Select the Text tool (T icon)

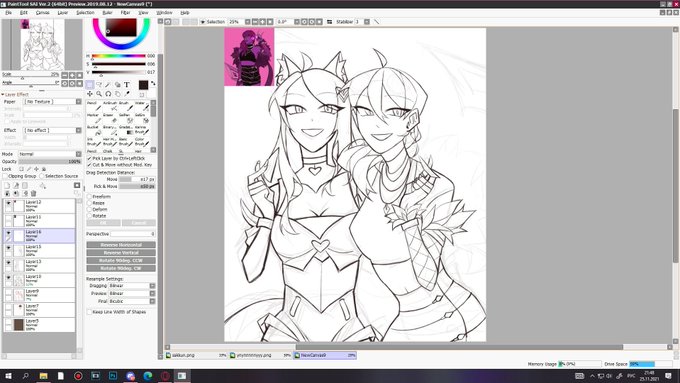tap(127, 85)
